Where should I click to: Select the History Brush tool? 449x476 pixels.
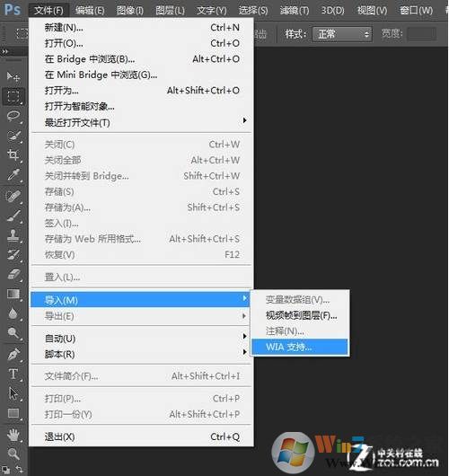coord(13,255)
